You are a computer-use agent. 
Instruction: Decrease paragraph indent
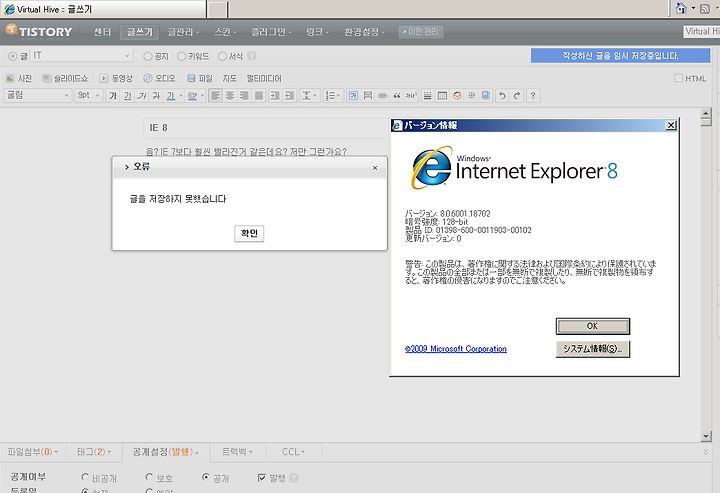[289, 95]
